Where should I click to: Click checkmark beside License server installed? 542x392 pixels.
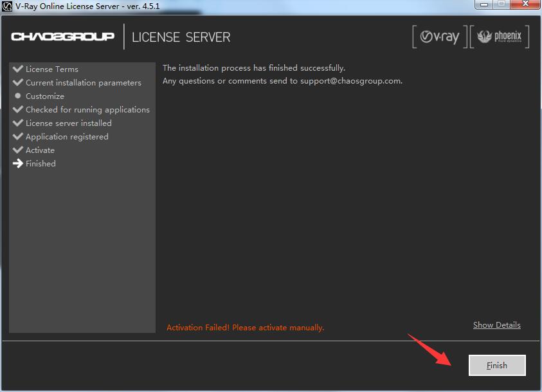pos(17,123)
